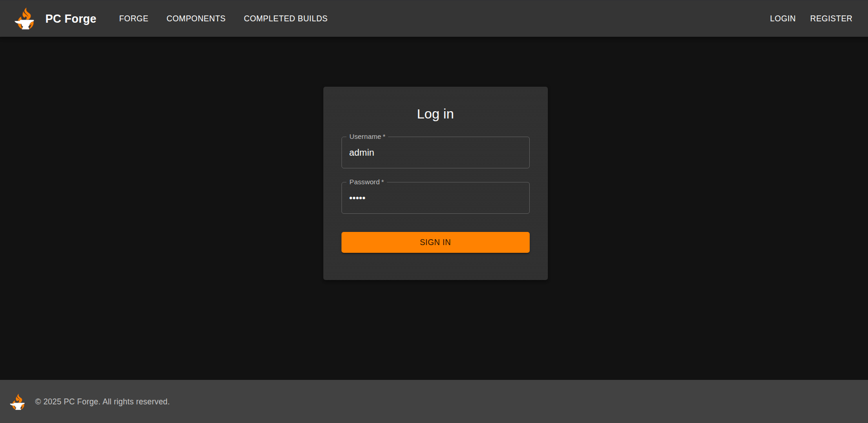The height and width of the screenshot is (423, 868).
Task: Go to the Components nav item
Action: point(196,19)
